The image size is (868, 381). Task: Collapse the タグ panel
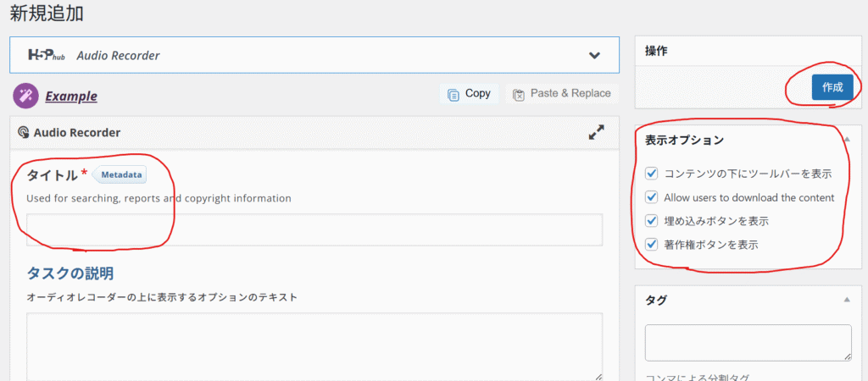pyautogui.click(x=846, y=300)
